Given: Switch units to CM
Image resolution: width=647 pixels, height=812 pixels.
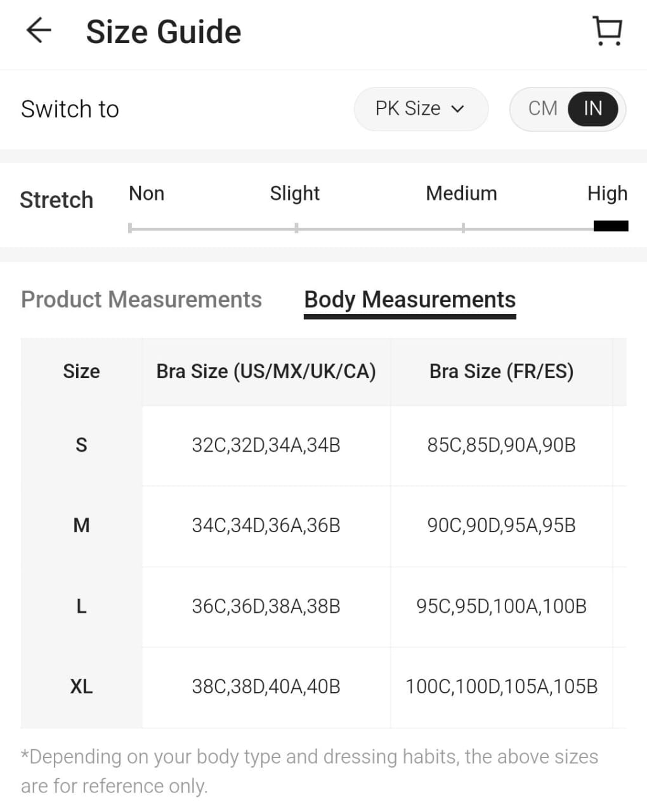Looking at the screenshot, I should pos(542,108).
